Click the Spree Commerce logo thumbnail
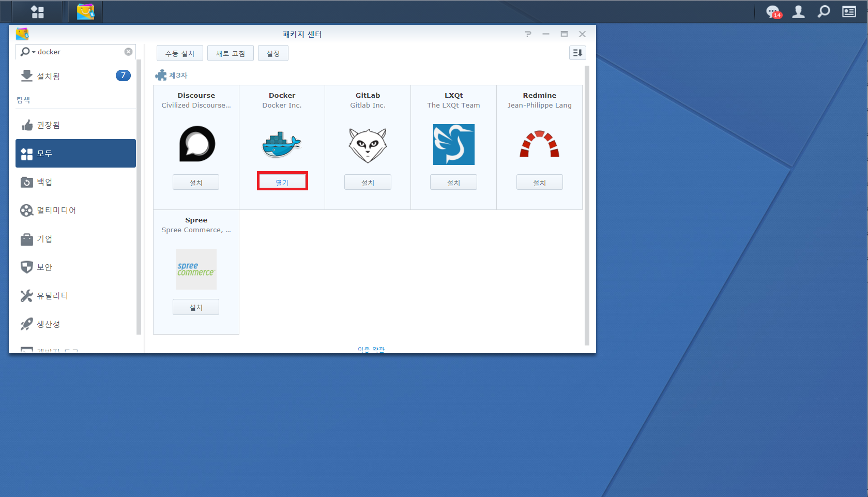Image resolution: width=868 pixels, height=497 pixels. (196, 269)
